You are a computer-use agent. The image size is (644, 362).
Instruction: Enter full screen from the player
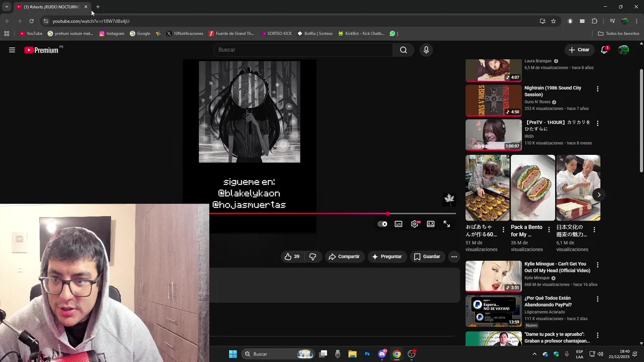click(x=447, y=224)
